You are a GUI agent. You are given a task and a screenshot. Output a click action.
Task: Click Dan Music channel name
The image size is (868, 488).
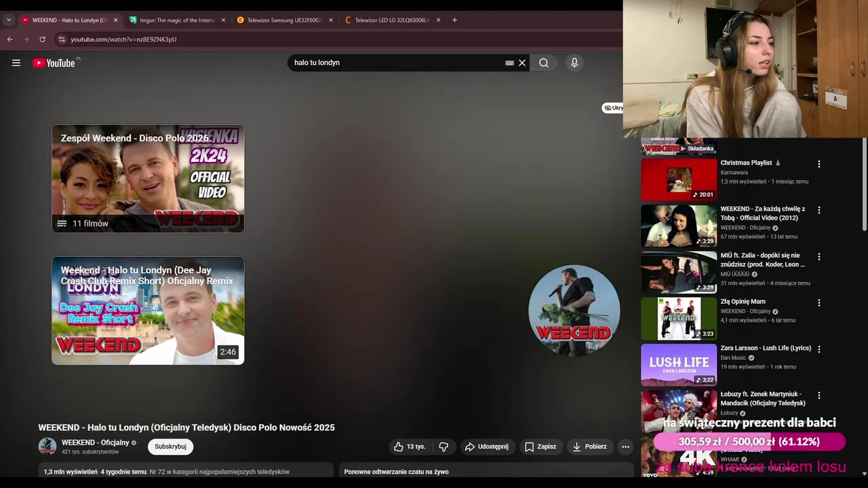pos(733,358)
